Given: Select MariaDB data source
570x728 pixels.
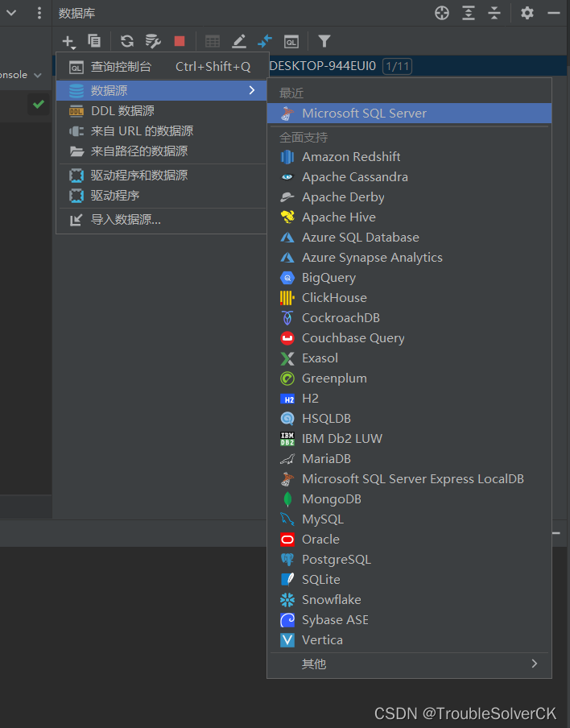Looking at the screenshot, I should pos(409,459).
